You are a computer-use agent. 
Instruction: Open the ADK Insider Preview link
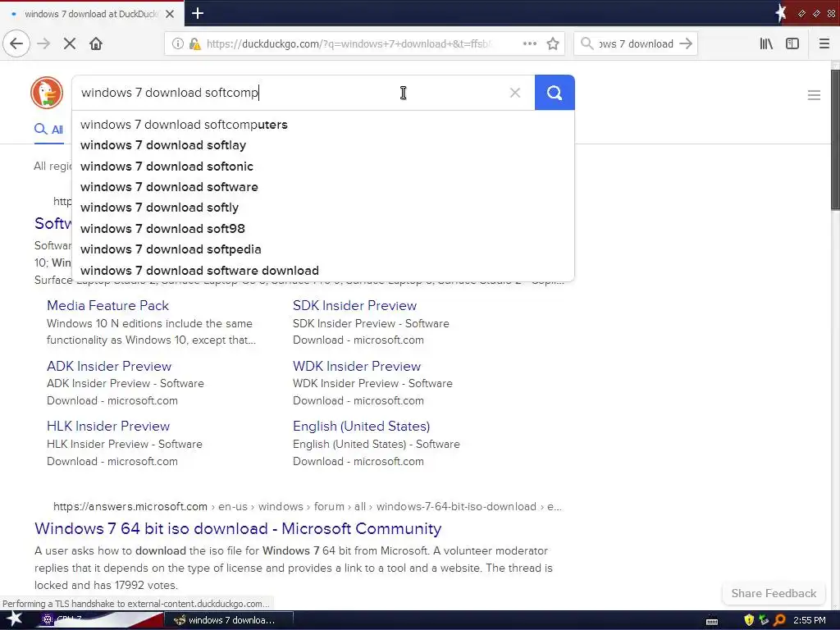pyautogui.click(x=109, y=367)
